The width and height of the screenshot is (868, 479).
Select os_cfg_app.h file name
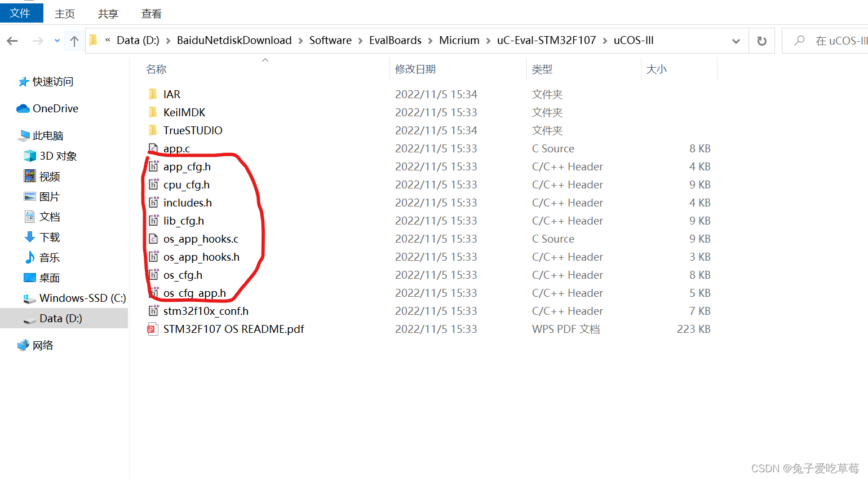pyautogui.click(x=194, y=293)
